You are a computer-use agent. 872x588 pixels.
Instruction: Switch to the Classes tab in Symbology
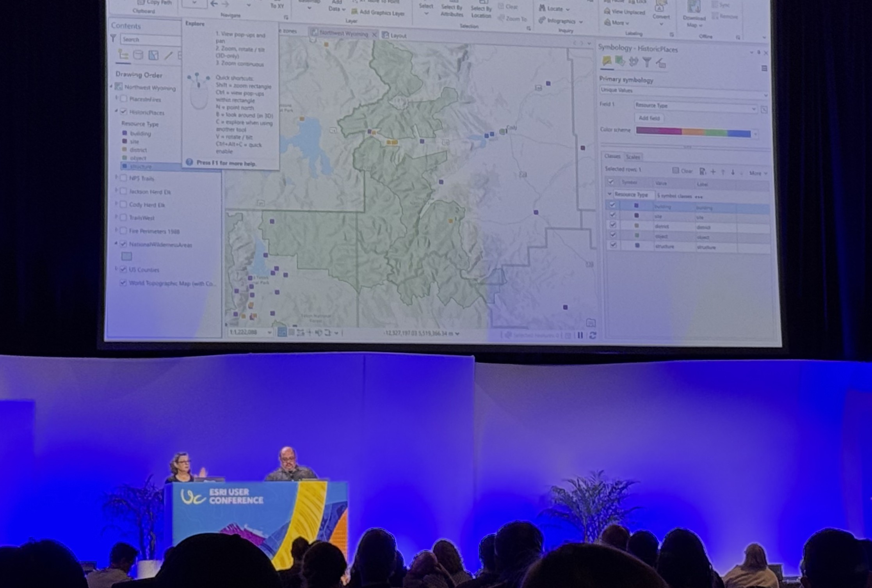click(x=612, y=156)
